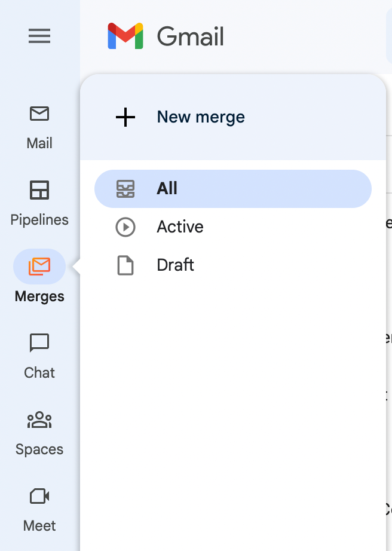Open the Meet camera icon
392x551 pixels.
click(39, 496)
